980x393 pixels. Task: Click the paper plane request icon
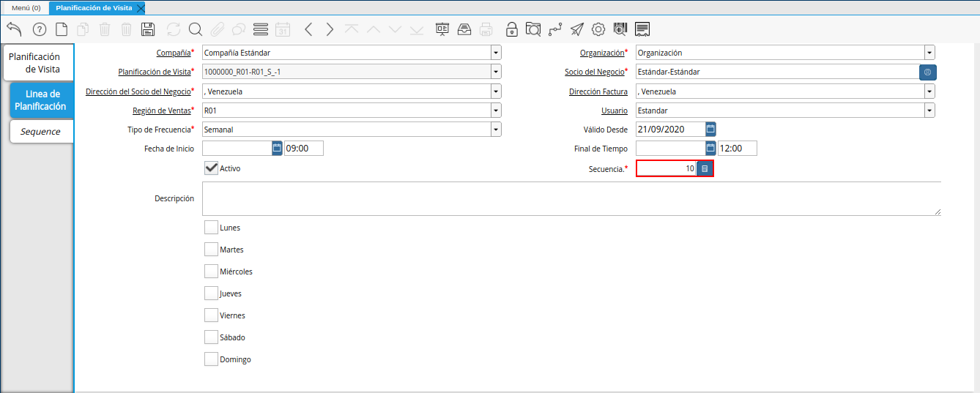577,29
